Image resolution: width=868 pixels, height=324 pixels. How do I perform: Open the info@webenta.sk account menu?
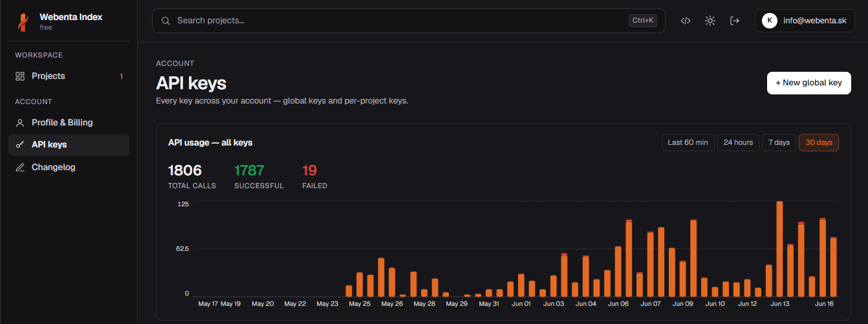click(805, 21)
